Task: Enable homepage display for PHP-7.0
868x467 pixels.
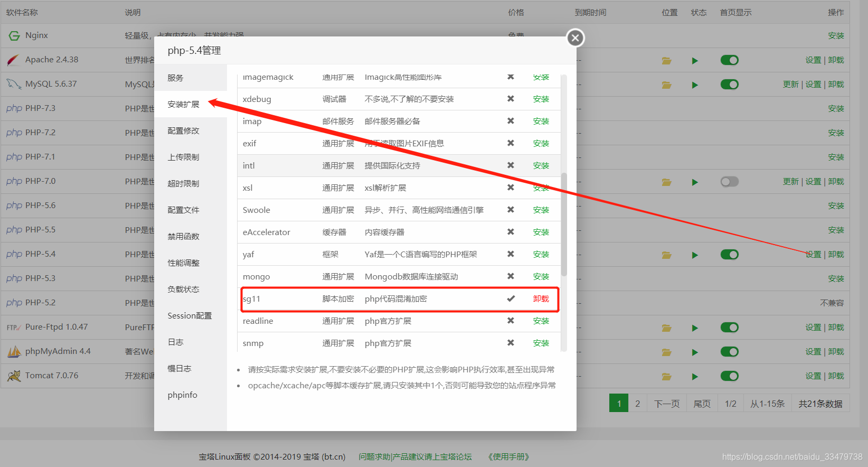Action: 730,182
